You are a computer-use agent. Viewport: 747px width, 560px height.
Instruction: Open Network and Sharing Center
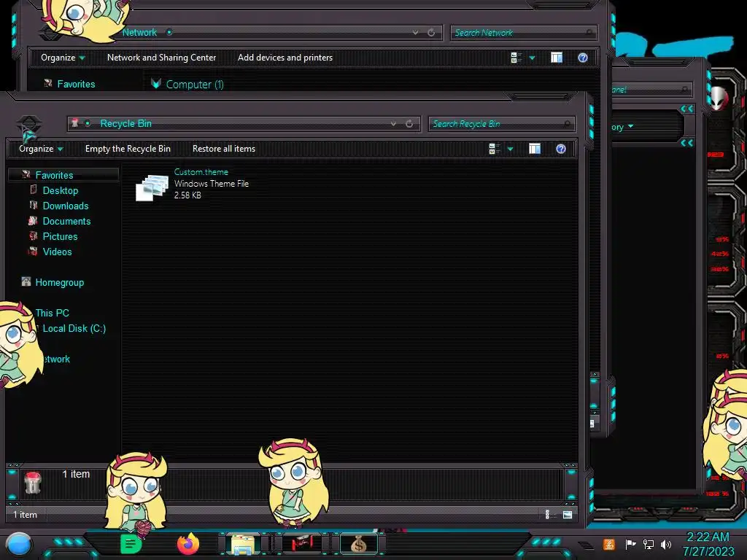(161, 58)
